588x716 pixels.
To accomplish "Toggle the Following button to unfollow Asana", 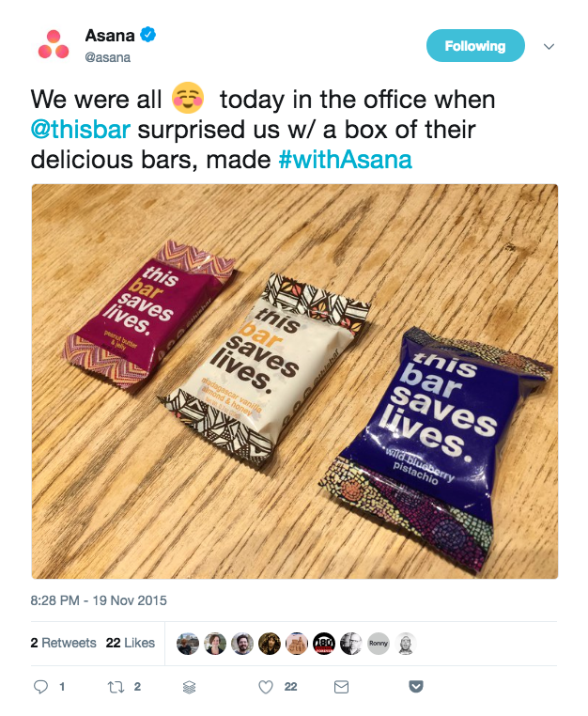I will pos(474,46).
